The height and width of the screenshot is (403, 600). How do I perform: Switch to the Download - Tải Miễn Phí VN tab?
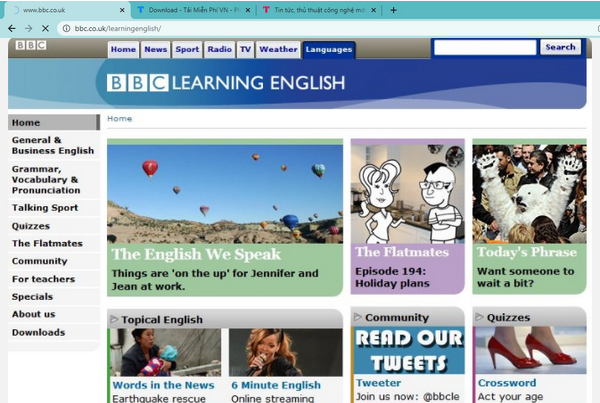tap(194, 10)
